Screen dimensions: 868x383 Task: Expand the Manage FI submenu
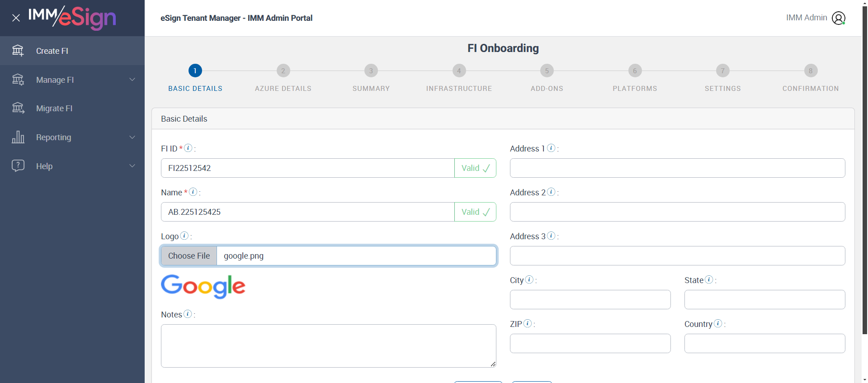132,80
